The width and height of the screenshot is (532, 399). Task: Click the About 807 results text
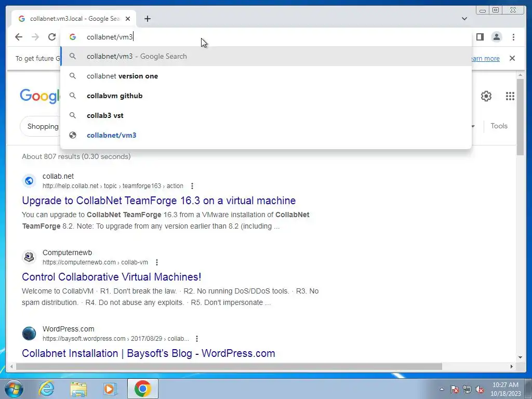(76, 156)
